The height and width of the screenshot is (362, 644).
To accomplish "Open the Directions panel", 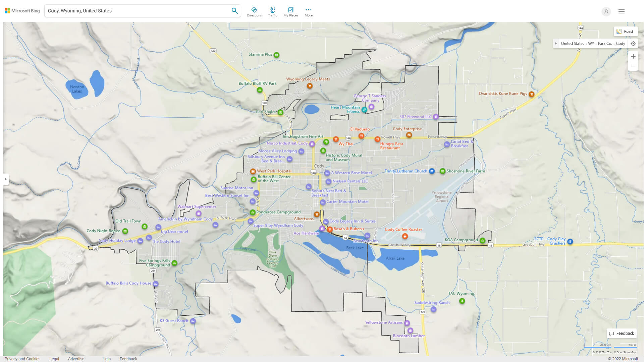I will coord(254,11).
